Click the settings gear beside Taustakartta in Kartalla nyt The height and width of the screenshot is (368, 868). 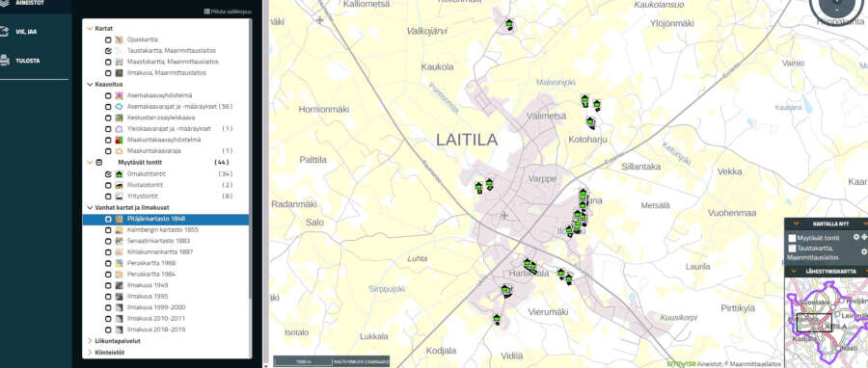864,251
